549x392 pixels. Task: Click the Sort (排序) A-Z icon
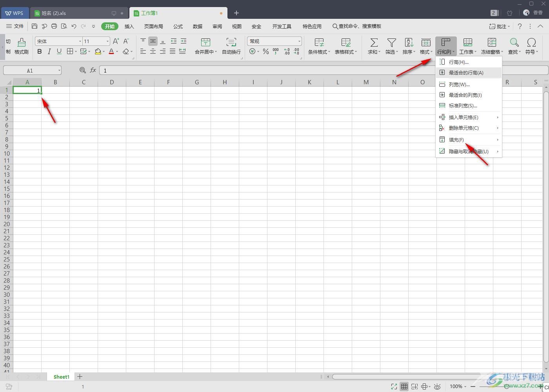409,42
